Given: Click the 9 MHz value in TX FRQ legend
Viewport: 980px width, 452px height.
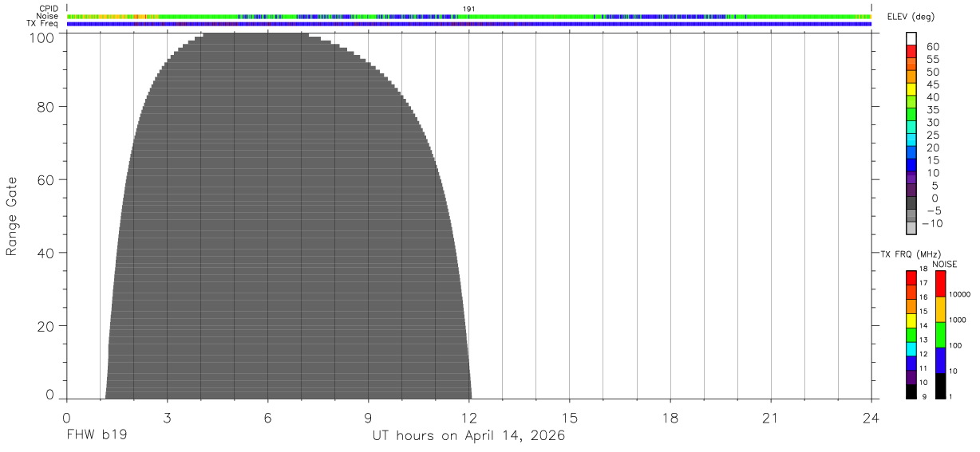Looking at the screenshot, I should [x=923, y=397].
